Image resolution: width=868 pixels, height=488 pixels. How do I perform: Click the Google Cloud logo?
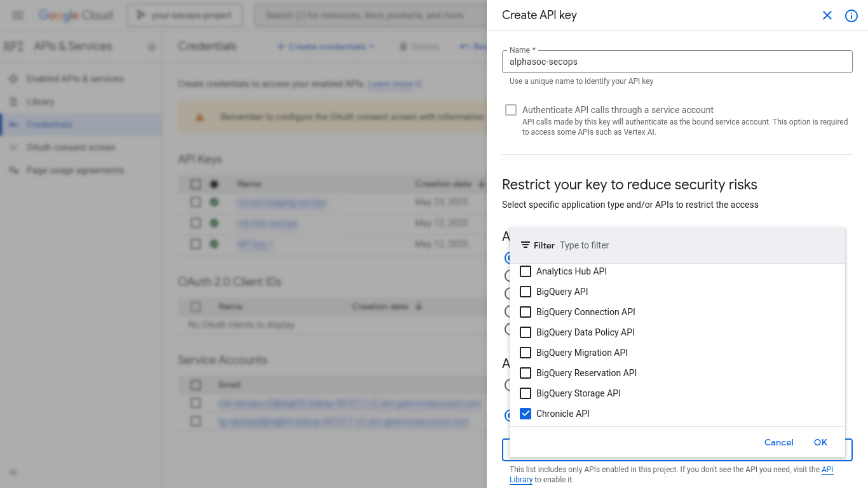click(76, 15)
